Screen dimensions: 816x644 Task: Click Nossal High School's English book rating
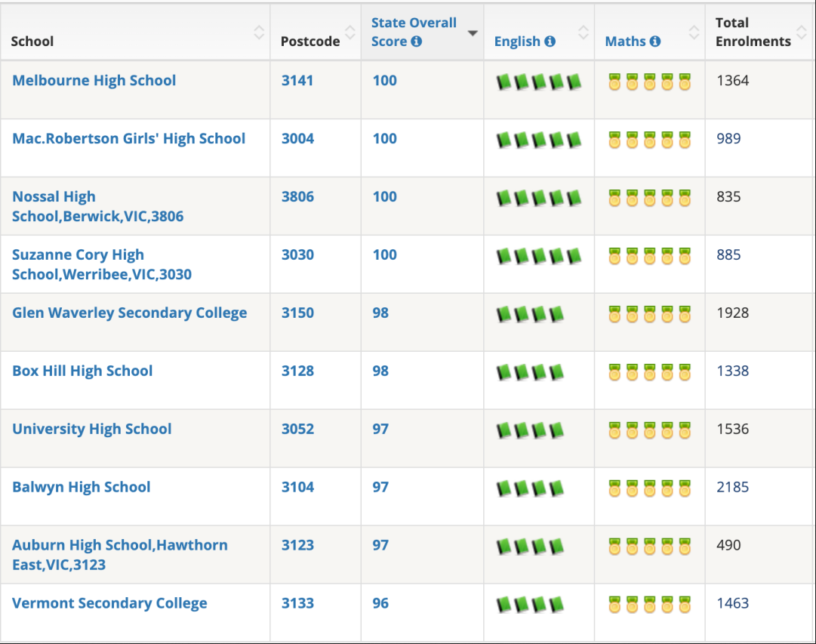(x=539, y=198)
